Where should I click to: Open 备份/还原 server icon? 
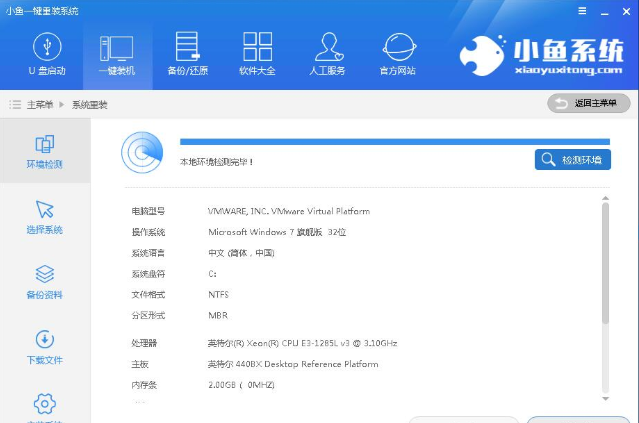[x=187, y=46]
